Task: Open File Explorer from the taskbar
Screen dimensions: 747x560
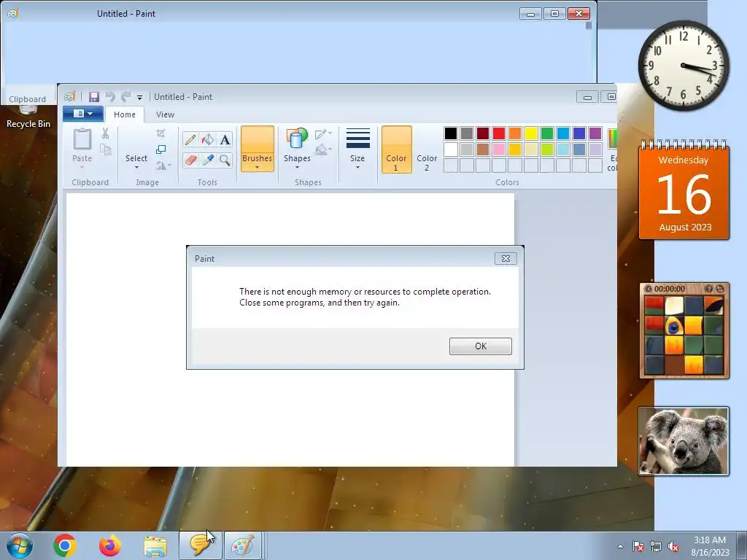Action: 155,545
